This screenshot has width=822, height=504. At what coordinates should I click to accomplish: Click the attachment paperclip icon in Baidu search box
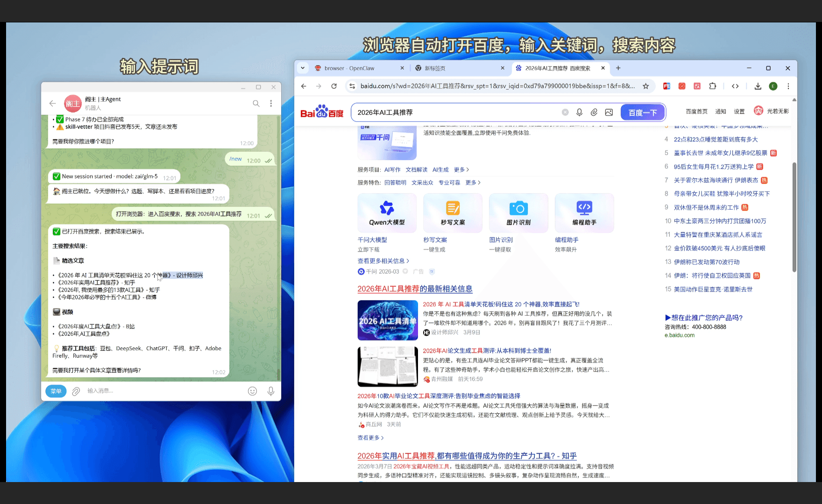tap(594, 112)
